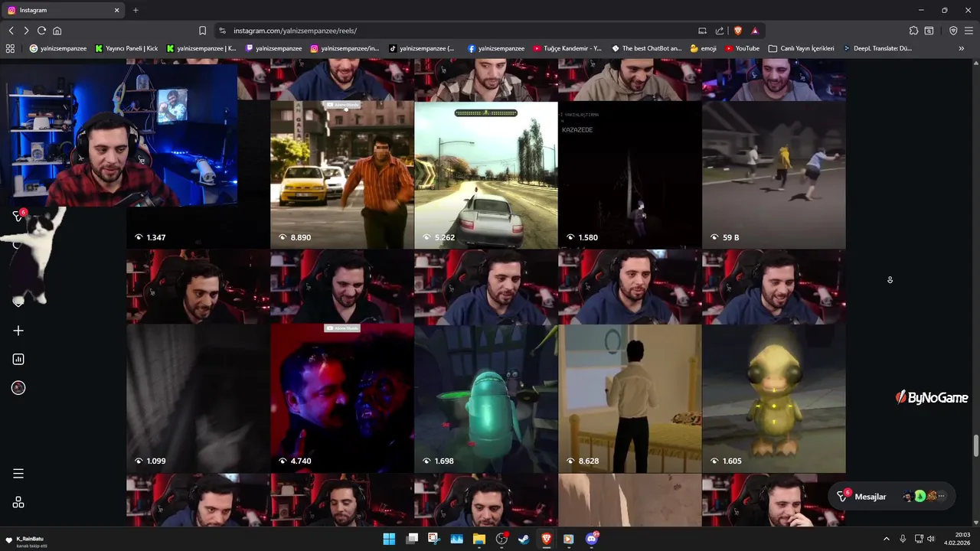Screen dimensions: 980x551
Task: Open Steam from the taskbar
Action: [x=524, y=539]
